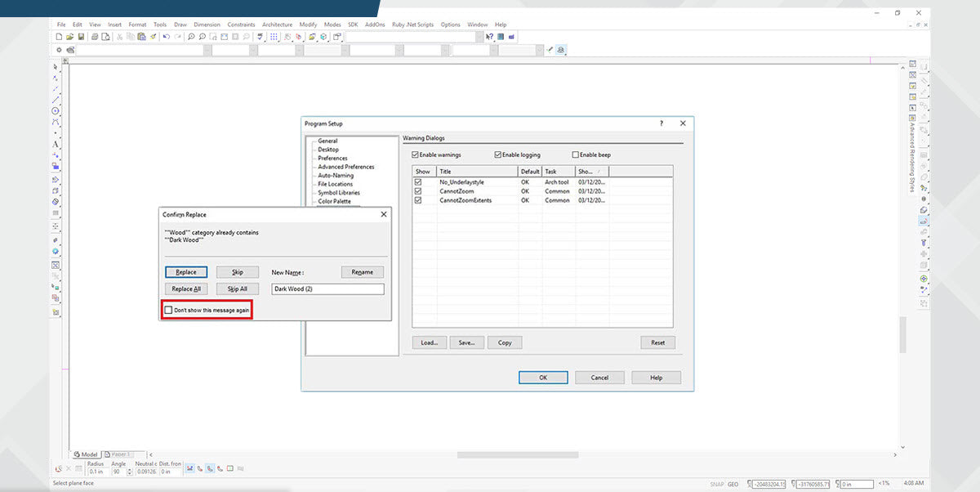Image resolution: width=980 pixels, height=492 pixels.
Task: Uncheck Enable logging
Action: tap(497, 154)
